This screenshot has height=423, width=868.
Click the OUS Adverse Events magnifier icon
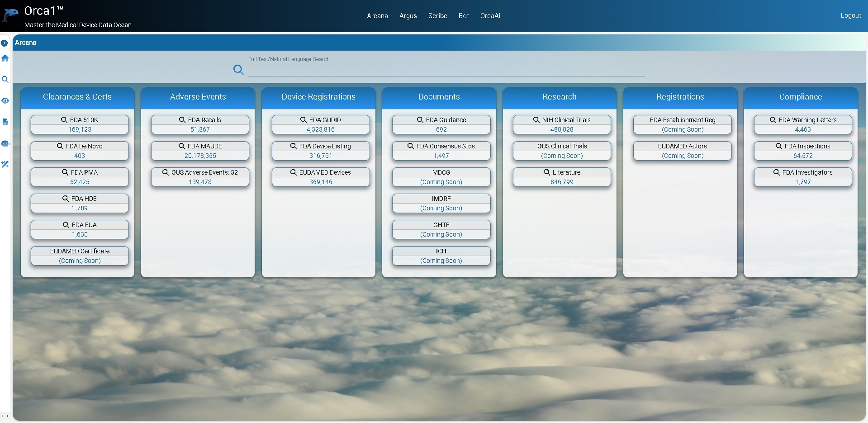click(166, 172)
